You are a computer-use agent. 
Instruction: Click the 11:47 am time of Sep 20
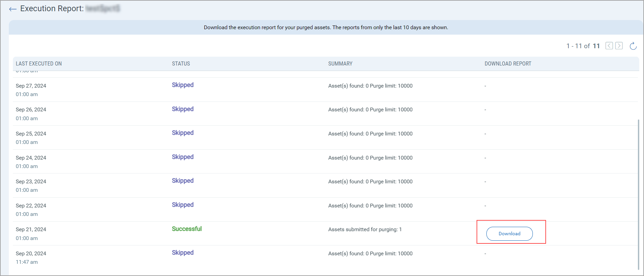click(x=27, y=262)
